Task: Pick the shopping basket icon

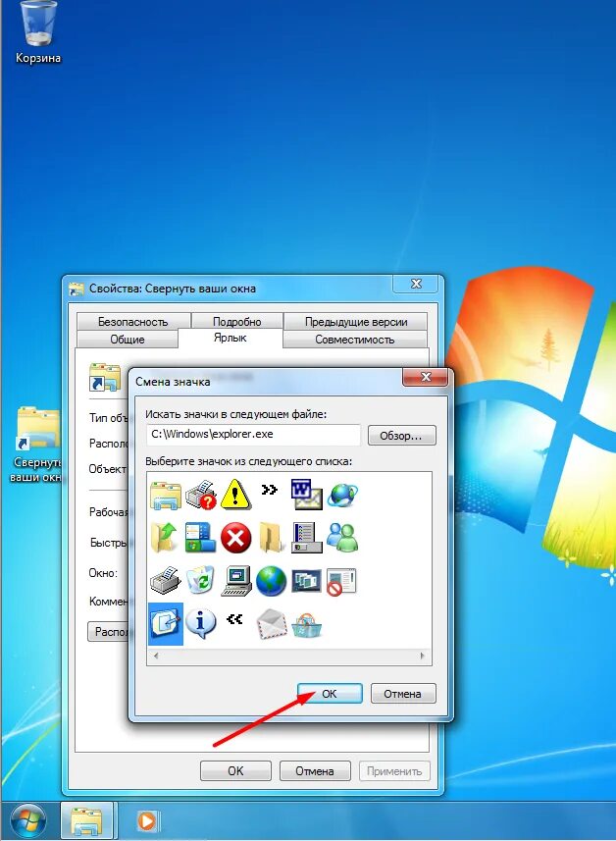Action: click(307, 625)
